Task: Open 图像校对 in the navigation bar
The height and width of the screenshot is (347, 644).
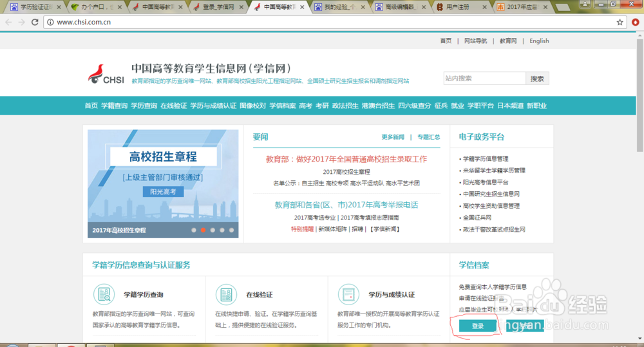Action: point(253,106)
